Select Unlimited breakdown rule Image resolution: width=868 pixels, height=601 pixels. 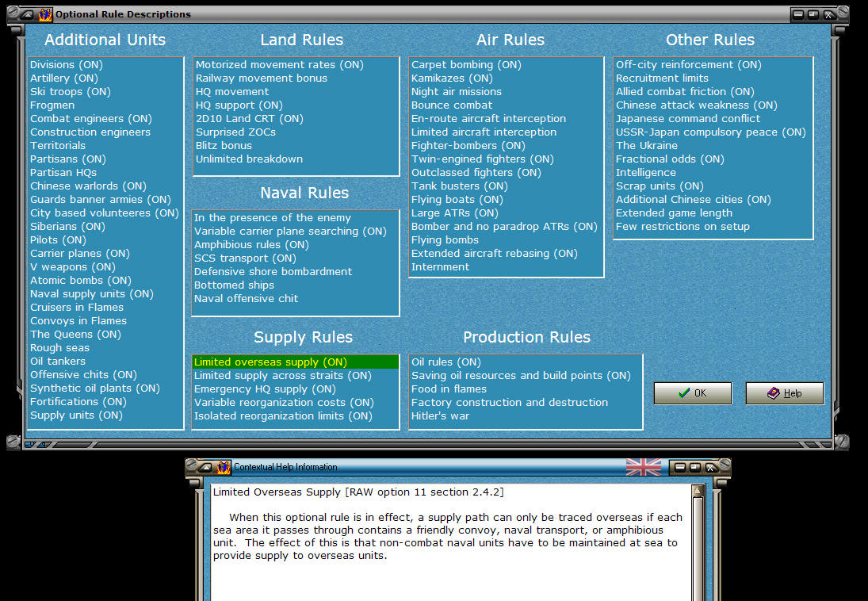coord(249,159)
